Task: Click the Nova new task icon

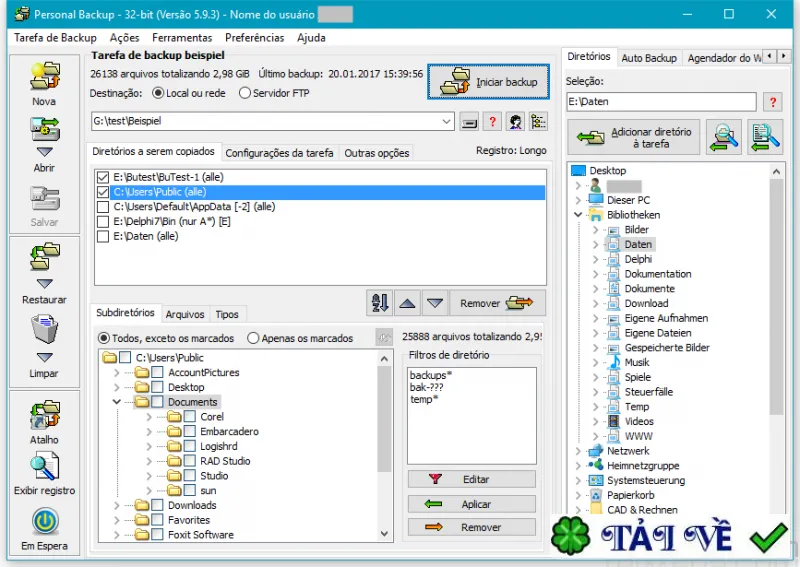Action: 44,77
